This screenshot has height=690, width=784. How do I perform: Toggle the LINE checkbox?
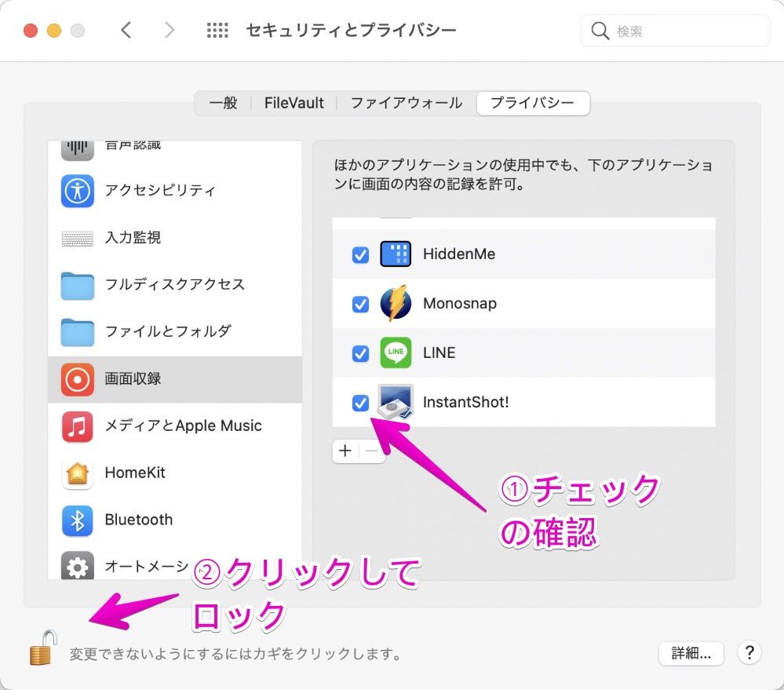[x=360, y=353]
